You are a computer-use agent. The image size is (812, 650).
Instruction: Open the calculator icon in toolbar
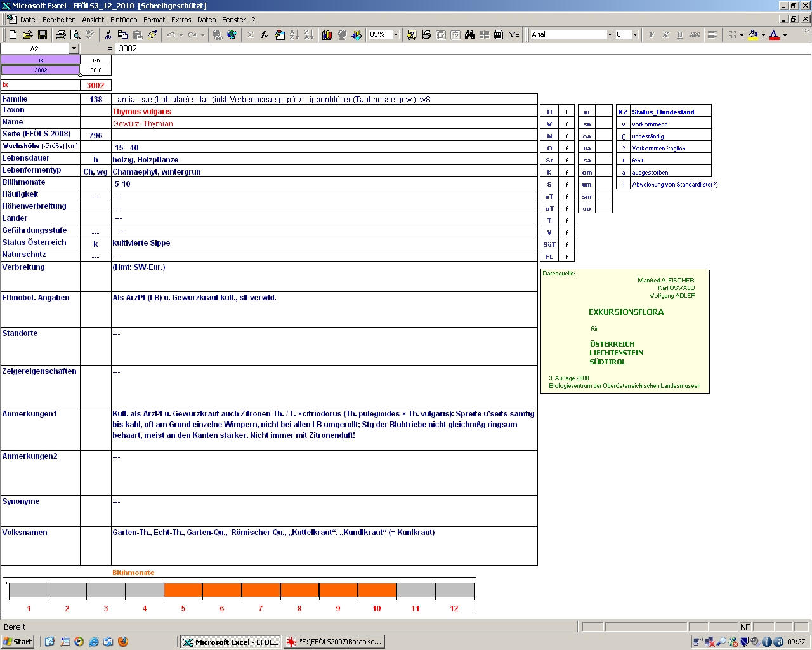point(499,35)
